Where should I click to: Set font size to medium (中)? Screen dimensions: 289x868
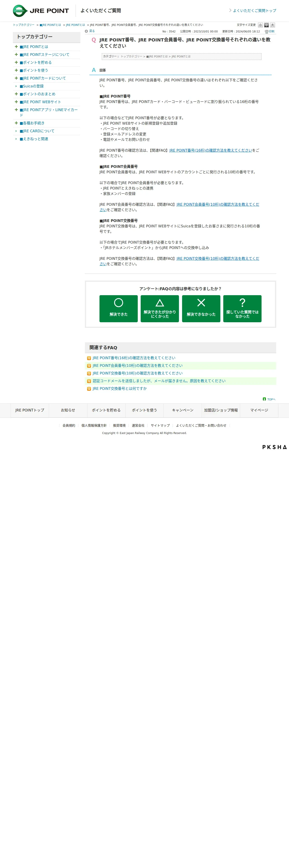[x=266, y=25]
